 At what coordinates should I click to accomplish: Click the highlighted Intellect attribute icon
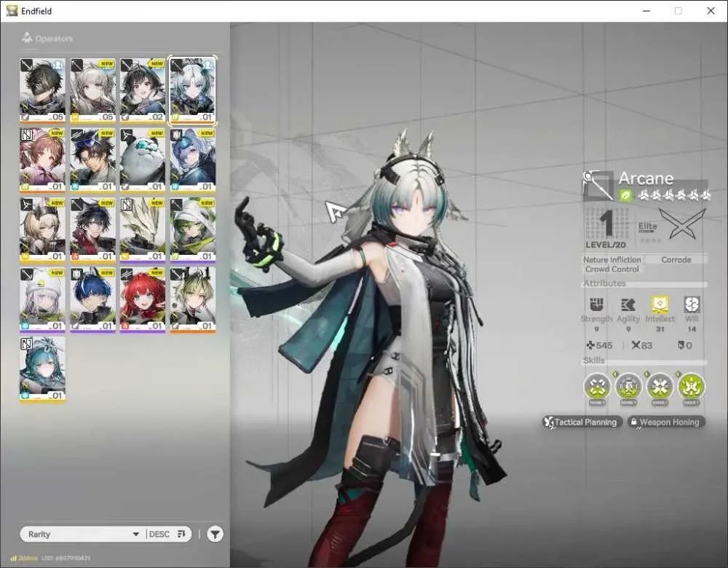coord(660,304)
